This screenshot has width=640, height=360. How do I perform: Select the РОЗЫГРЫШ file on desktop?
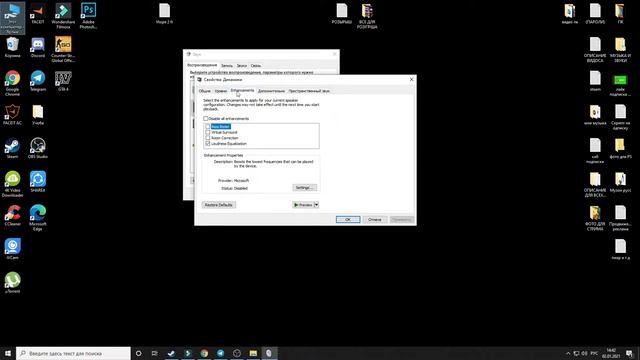(x=342, y=13)
